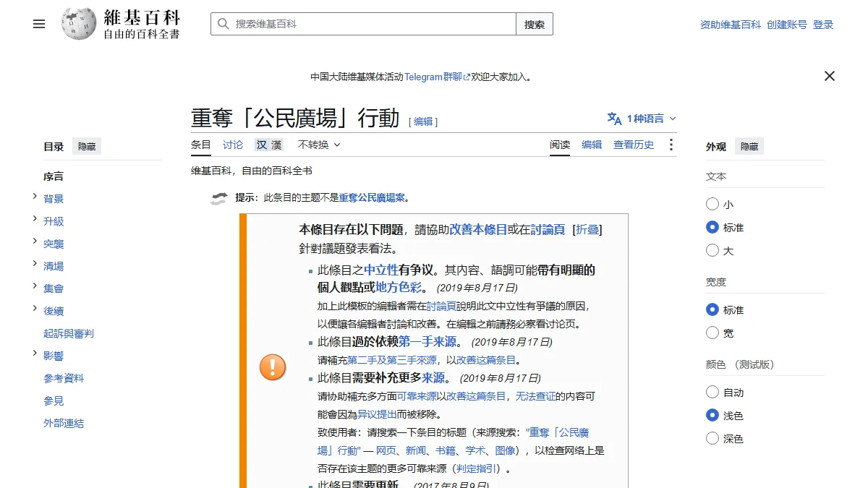Screen dimensions: 868x488
Task: Open the 可靠来源 link
Action: pos(417,396)
